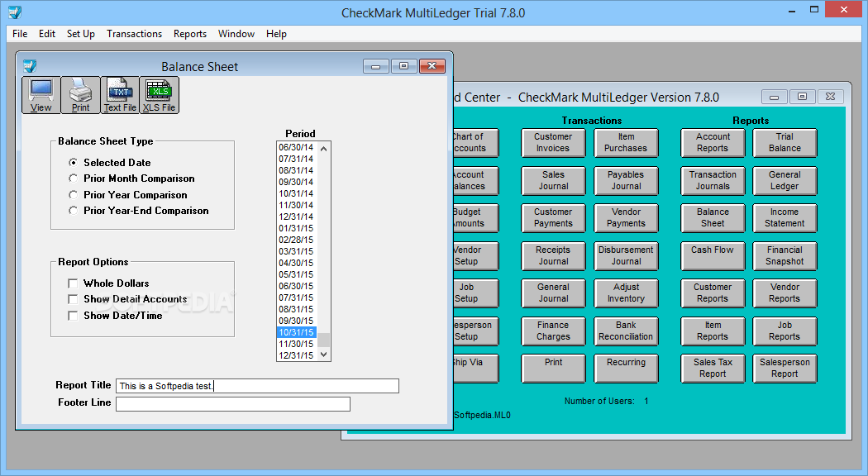Open Income Statement report button
Viewport: 868px width, 476px height.
click(785, 217)
